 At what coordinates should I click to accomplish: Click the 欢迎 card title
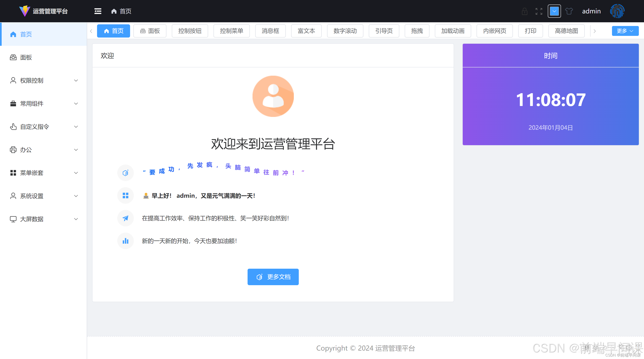(107, 55)
